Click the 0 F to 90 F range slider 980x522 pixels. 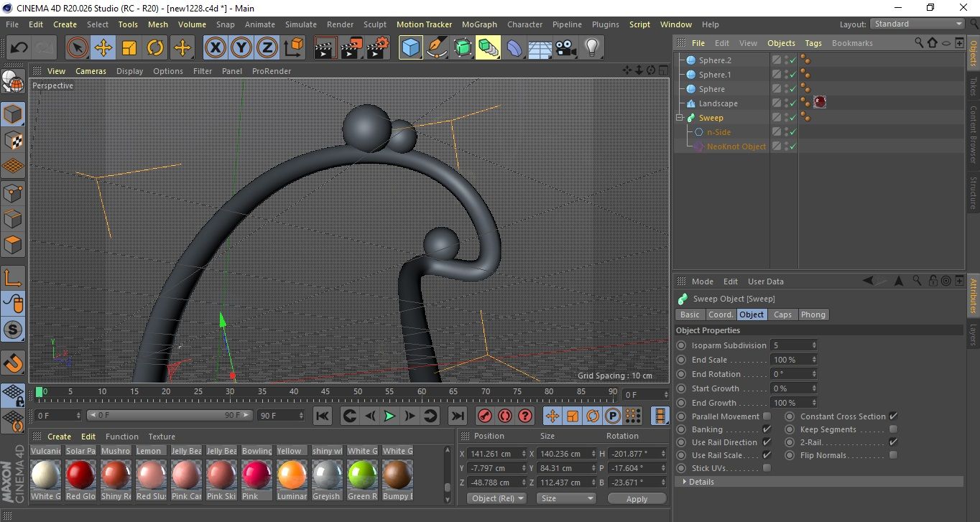pyautogui.click(x=170, y=416)
